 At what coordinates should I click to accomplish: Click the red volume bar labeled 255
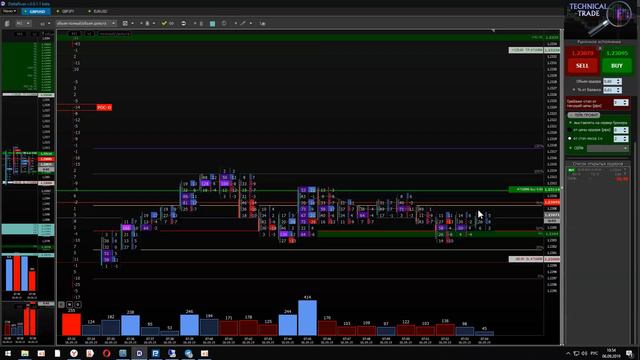pos(71,324)
